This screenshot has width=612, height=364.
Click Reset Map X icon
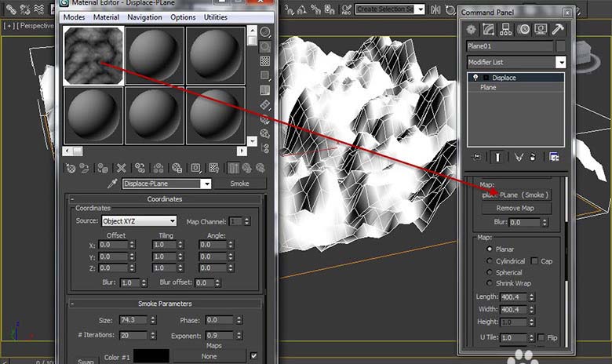pyautogui.click(x=122, y=168)
